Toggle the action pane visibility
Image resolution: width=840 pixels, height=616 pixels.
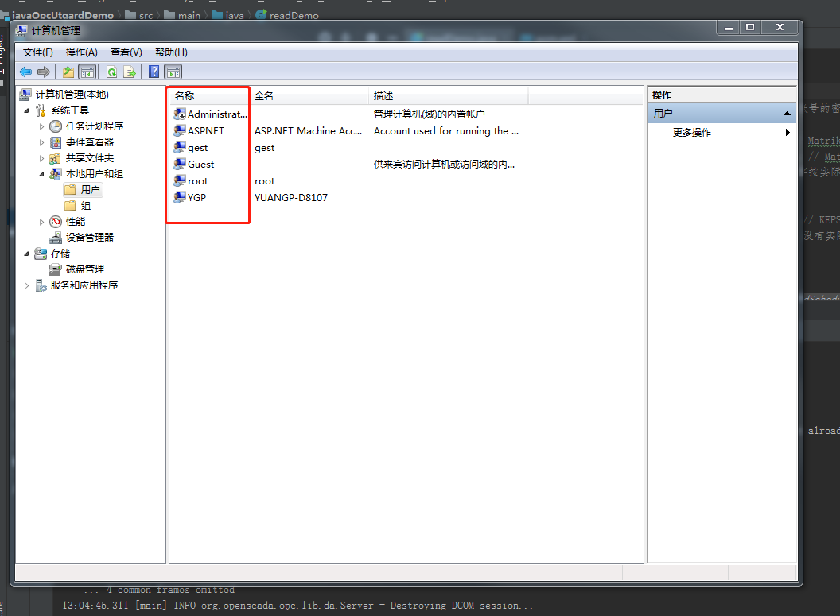click(x=173, y=72)
